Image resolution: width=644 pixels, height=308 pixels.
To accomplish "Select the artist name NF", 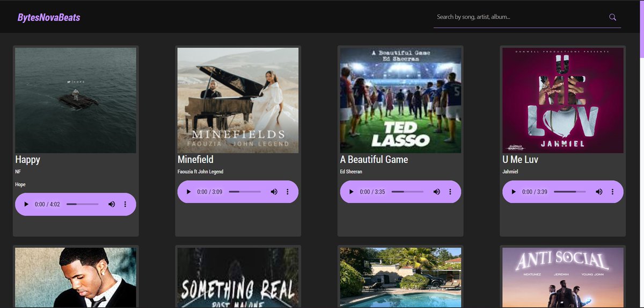I will pyautogui.click(x=18, y=171).
